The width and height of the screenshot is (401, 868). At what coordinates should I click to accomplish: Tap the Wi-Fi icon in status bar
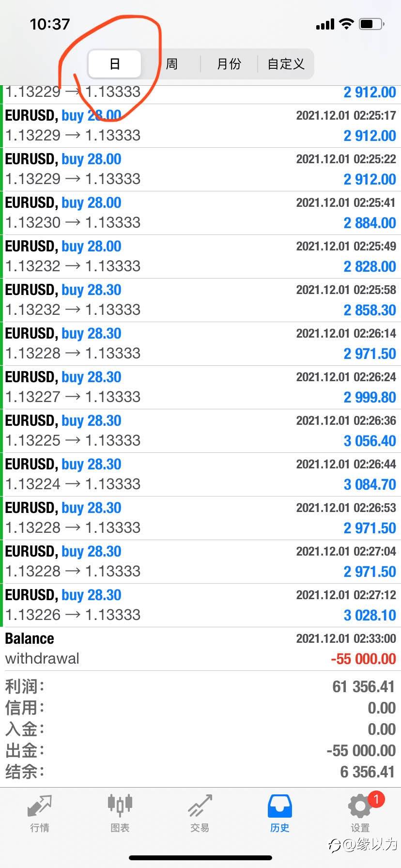(346, 24)
